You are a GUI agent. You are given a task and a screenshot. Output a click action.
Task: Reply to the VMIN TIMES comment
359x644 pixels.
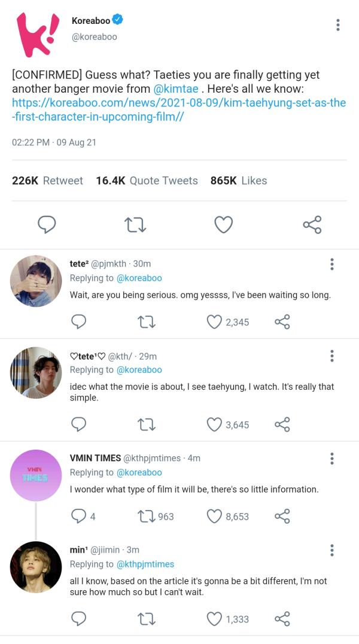tap(79, 516)
